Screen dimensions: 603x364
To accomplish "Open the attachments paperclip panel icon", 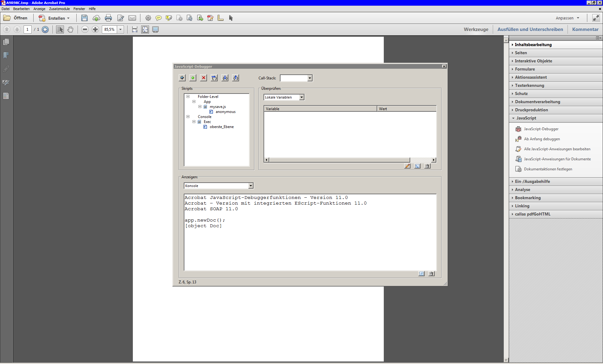I will click(6, 69).
